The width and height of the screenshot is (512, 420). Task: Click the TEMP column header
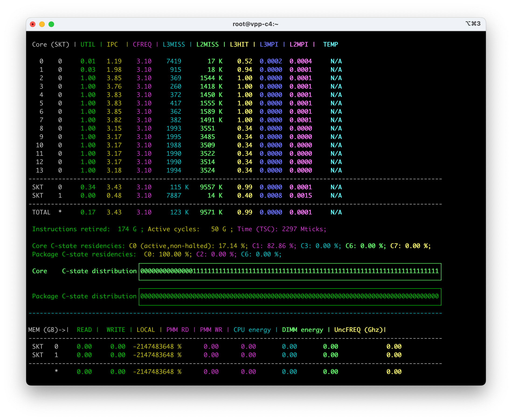point(331,45)
